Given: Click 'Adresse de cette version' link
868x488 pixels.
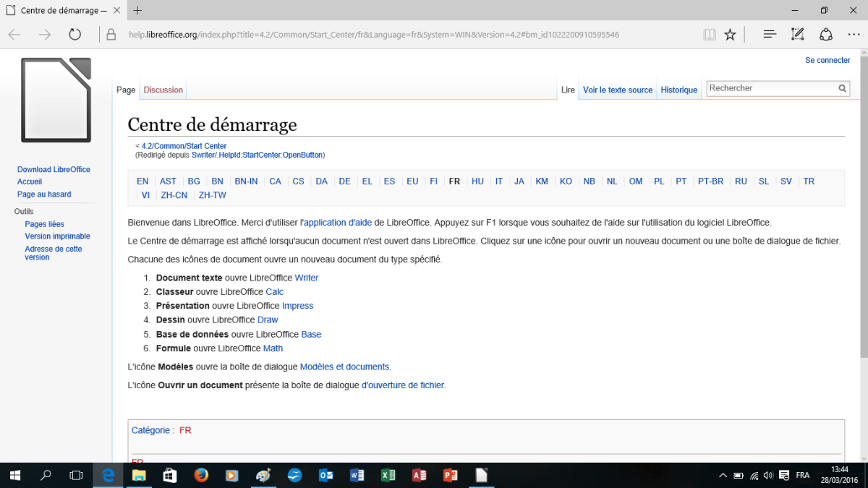Looking at the screenshot, I should click(x=54, y=253).
